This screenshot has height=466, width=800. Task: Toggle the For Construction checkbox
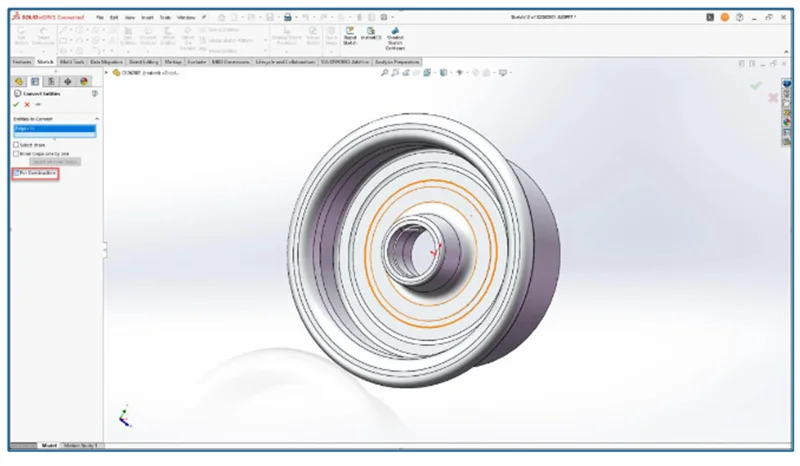[x=17, y=173]
